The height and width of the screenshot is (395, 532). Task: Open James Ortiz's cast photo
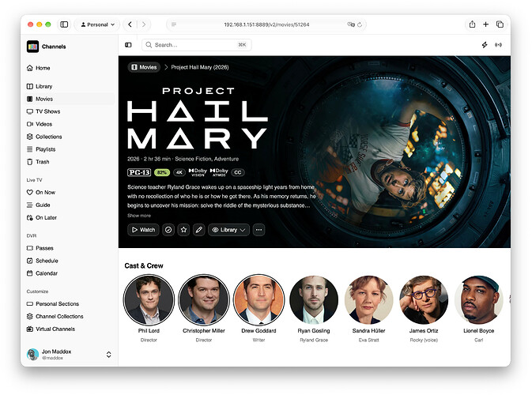424,299
